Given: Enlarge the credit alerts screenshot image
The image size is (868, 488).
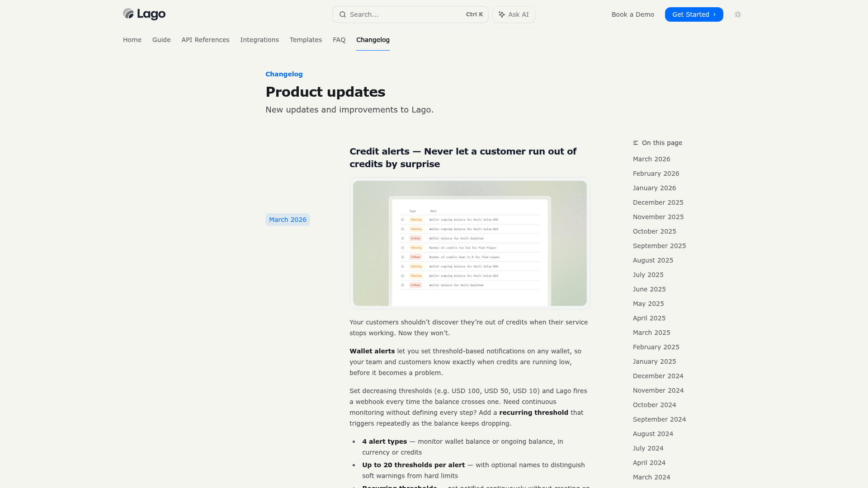Looking at the screenshot, I should click(x=470, y=244).
